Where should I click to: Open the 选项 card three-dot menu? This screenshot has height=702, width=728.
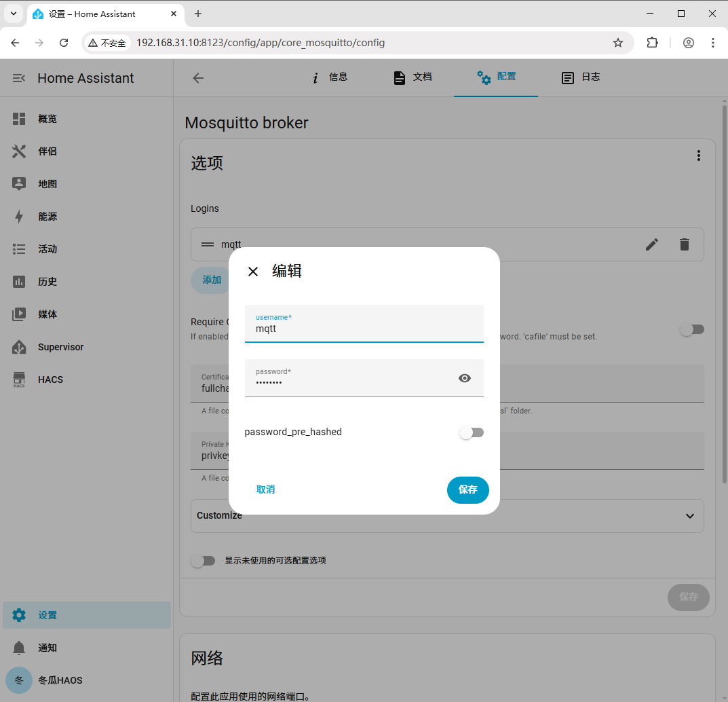pos(698,155)
